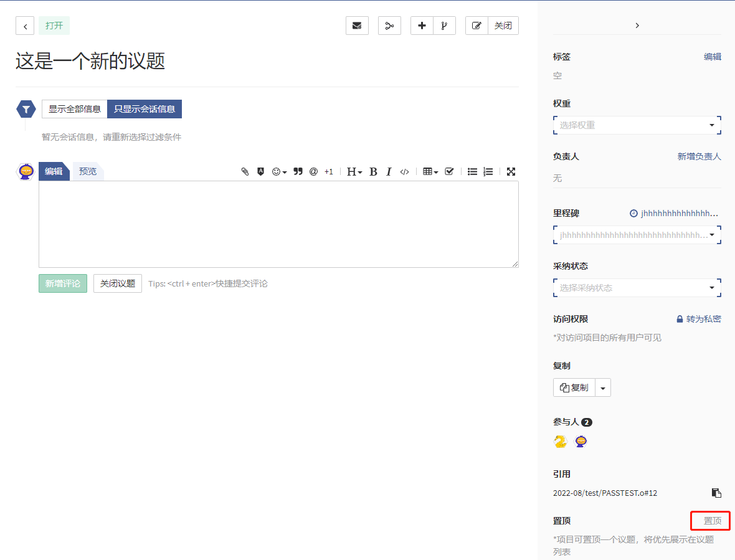735x560 pixels.
Task: Open the 选择采纳状态 dropdown
Action: (637, 288)
